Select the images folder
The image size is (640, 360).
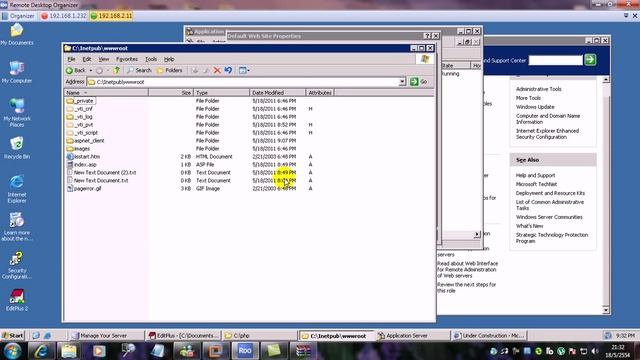point(78,149)
